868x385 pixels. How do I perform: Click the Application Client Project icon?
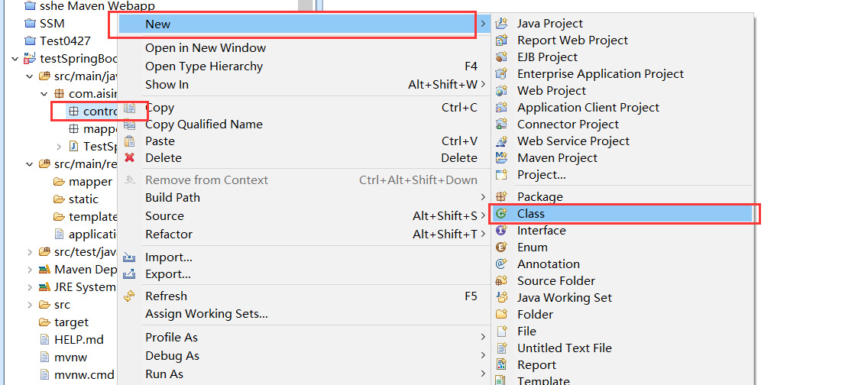[501, 107]
